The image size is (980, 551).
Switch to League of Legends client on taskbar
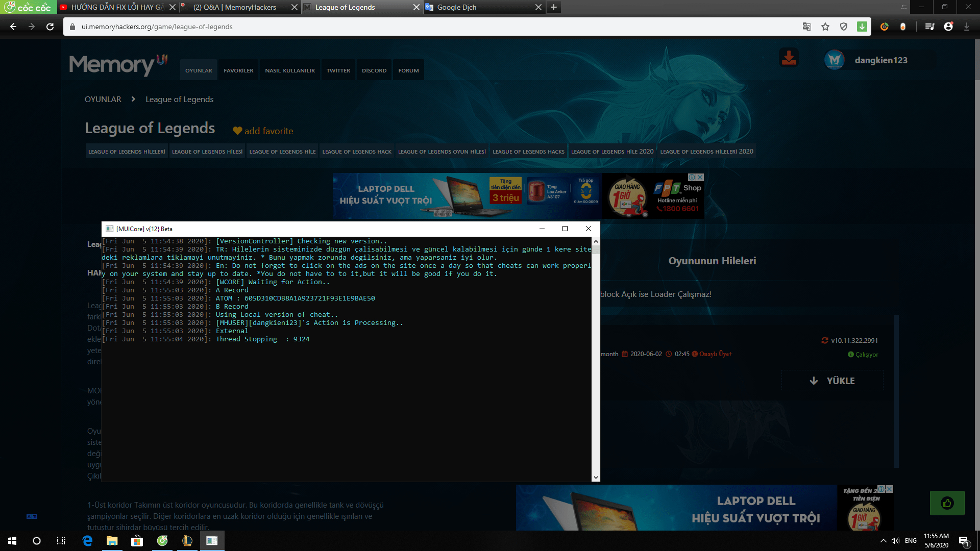click(x=187, y=541)
